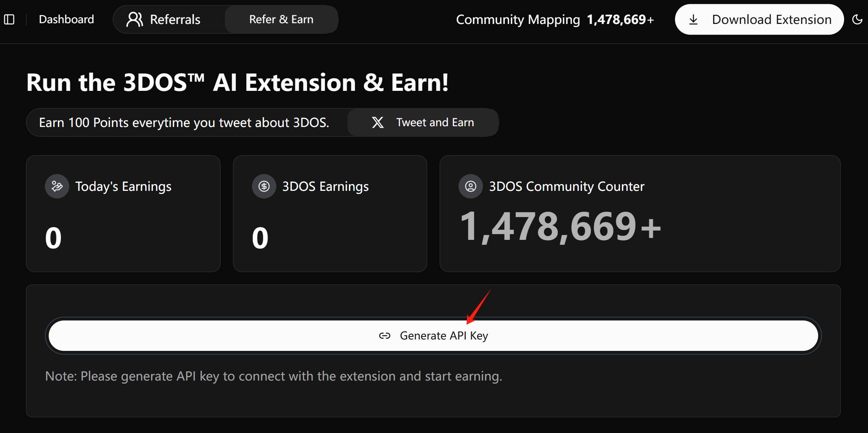Click Today's Earnings hand icon

tap(57, 186)
